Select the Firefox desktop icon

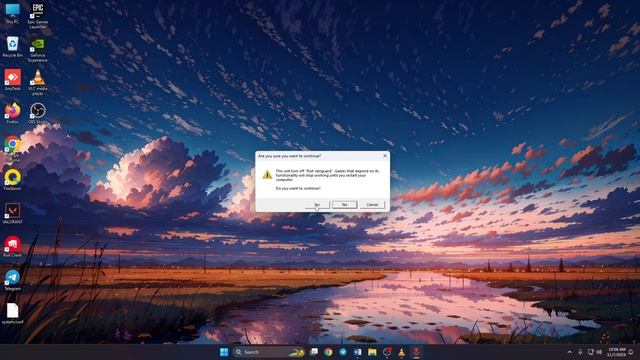click(x=12, y=113)
